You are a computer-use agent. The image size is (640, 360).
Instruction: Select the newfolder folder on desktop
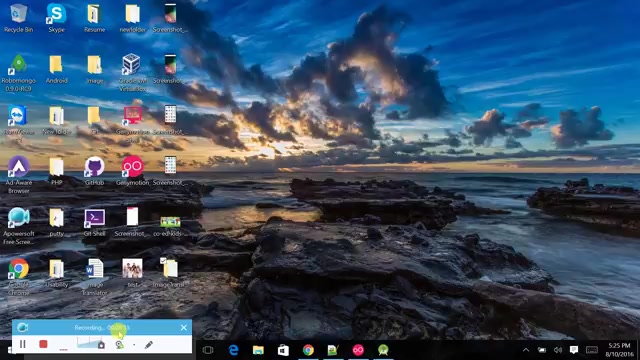133,18
